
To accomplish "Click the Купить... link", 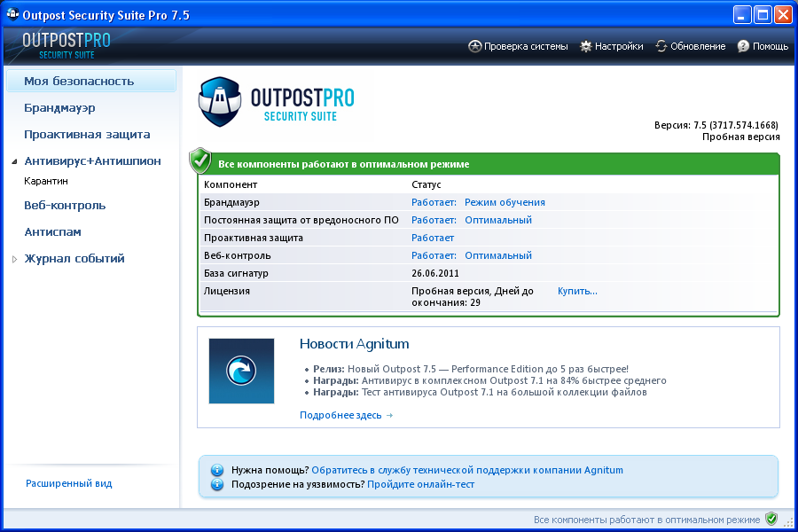I will click(x=577, y=291).
